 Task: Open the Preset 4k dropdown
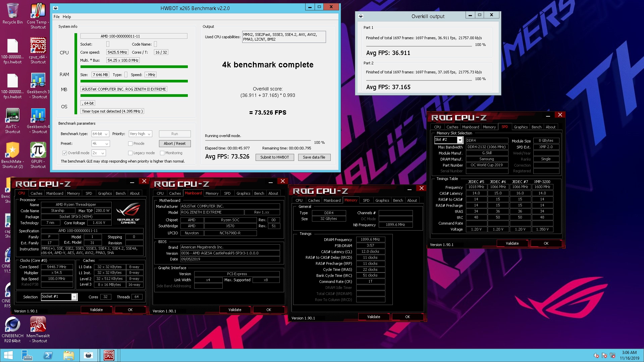[x=101, y=143]
